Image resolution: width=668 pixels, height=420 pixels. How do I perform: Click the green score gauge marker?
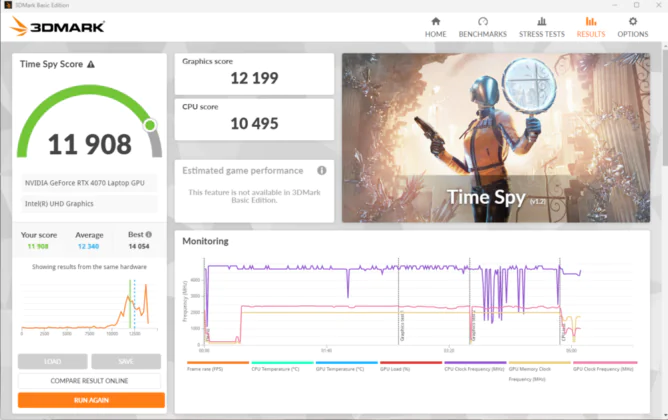pyautogui.click(x=150, y=125)
